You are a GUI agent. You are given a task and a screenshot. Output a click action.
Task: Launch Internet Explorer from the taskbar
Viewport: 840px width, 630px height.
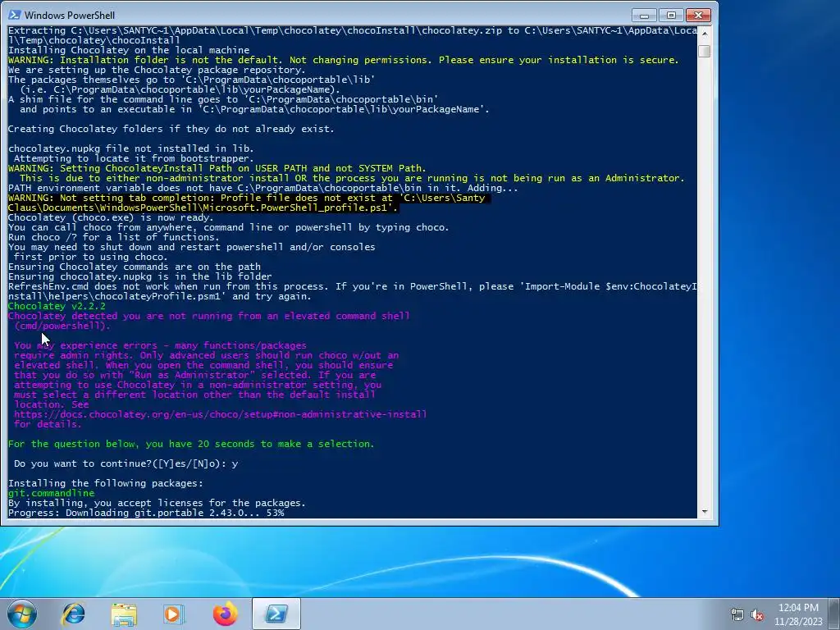(x=73, y=614)
